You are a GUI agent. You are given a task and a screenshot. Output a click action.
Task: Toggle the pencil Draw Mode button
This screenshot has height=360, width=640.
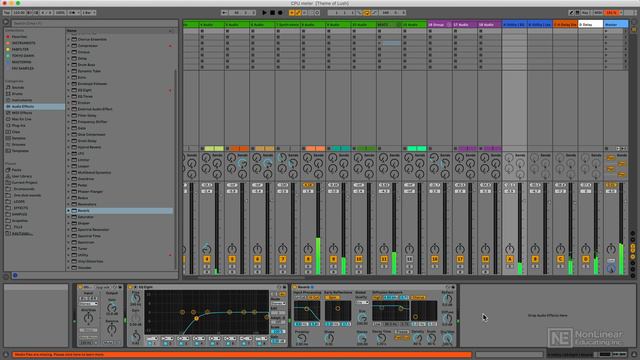coord(571,13)
